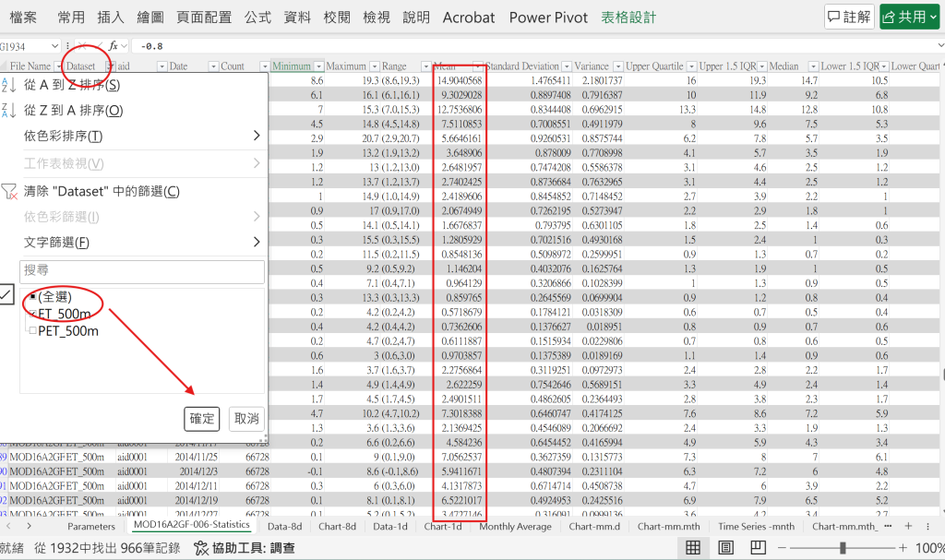This screenshot has width=945, height=560.
Task: Open the Power Pivot ribbon tab
Action: click(548, 18)
